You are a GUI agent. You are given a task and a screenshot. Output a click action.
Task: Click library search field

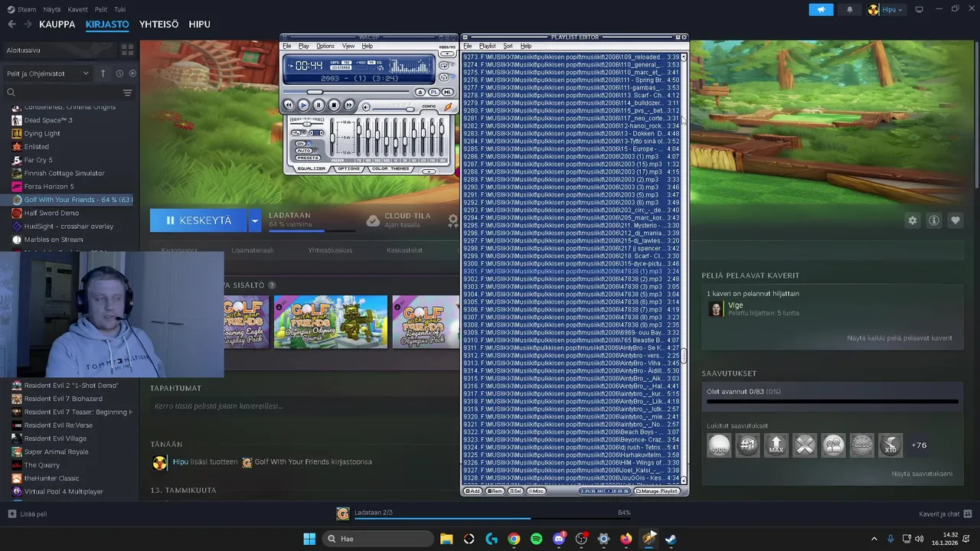click(63, 93)
